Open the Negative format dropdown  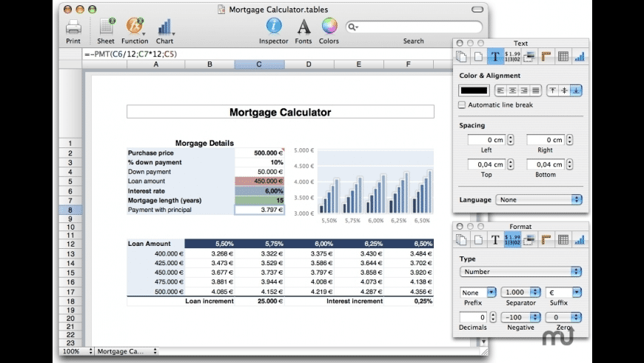pyautogui.click(x=521, y=317)
